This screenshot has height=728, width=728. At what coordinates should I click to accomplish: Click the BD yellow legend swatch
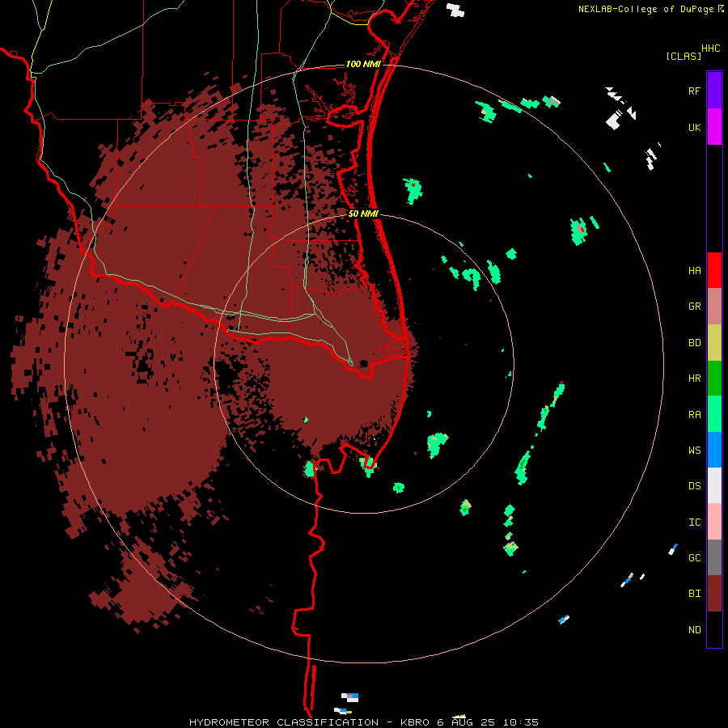click(x=714, y=342)
